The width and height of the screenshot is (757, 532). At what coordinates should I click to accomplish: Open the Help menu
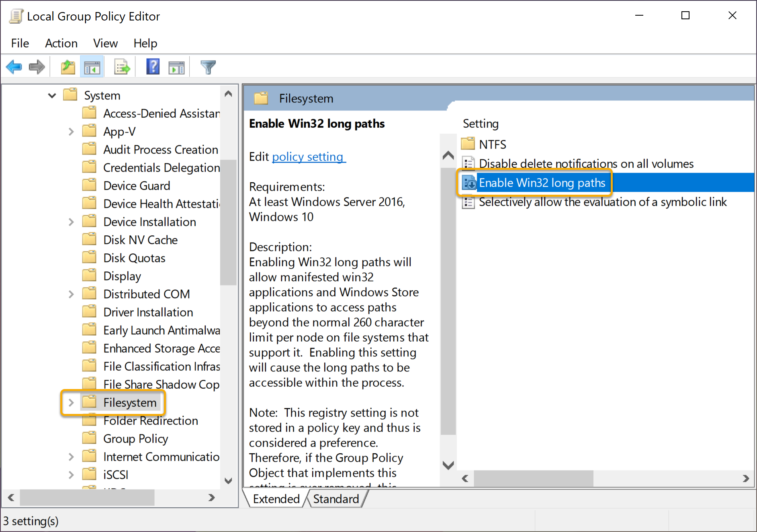point(145,43)
